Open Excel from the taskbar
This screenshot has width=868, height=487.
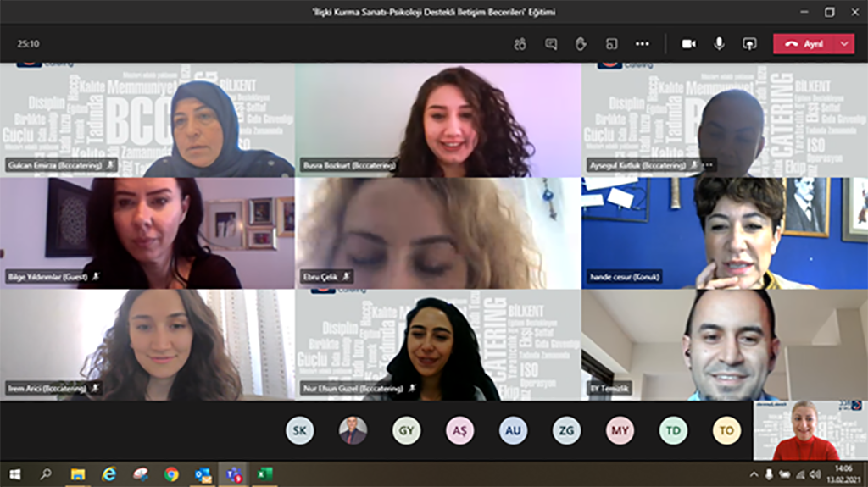coord(265,474)
